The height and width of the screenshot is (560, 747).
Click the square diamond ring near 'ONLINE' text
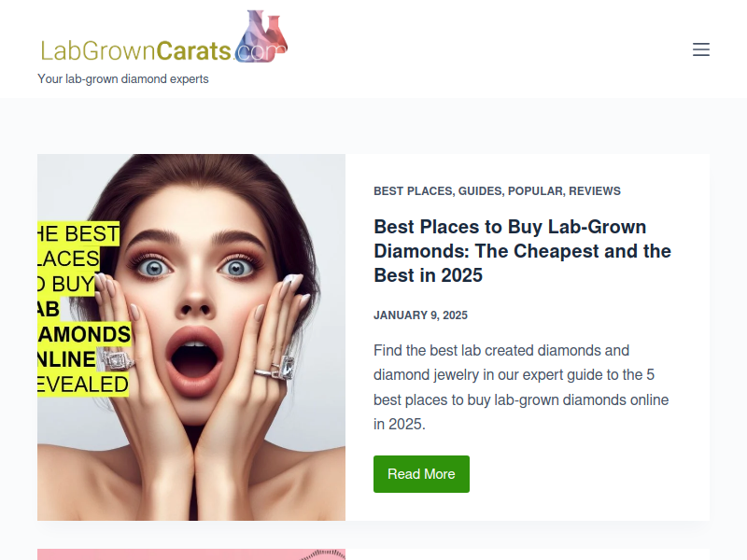118,361
